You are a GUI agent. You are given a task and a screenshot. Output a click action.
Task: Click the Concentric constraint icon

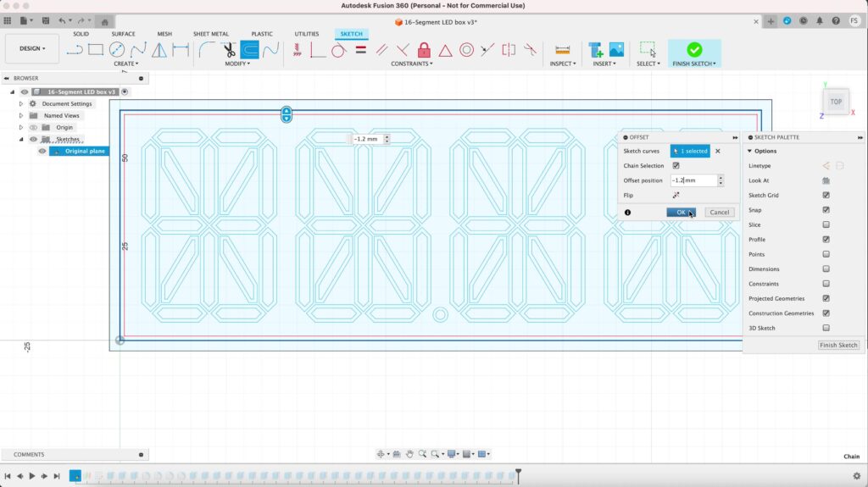coord(466,50)
